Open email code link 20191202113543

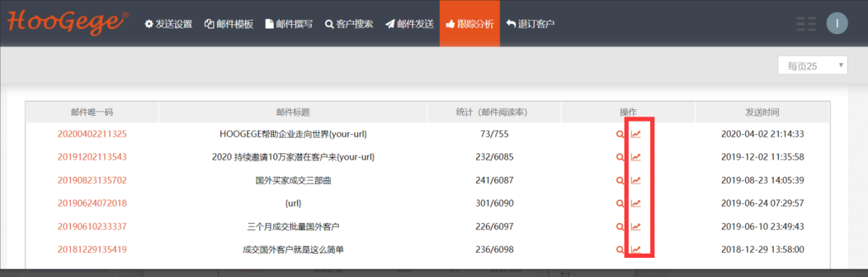coord(92,157)
